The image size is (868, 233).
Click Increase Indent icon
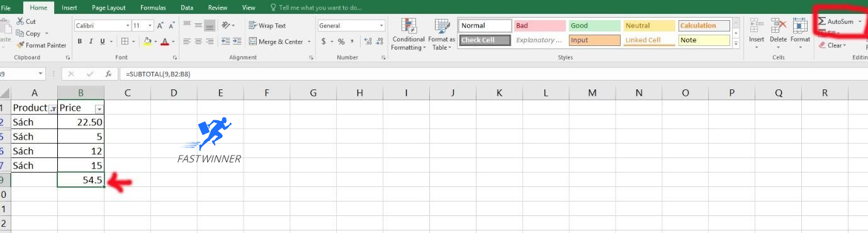click(237, 42)
